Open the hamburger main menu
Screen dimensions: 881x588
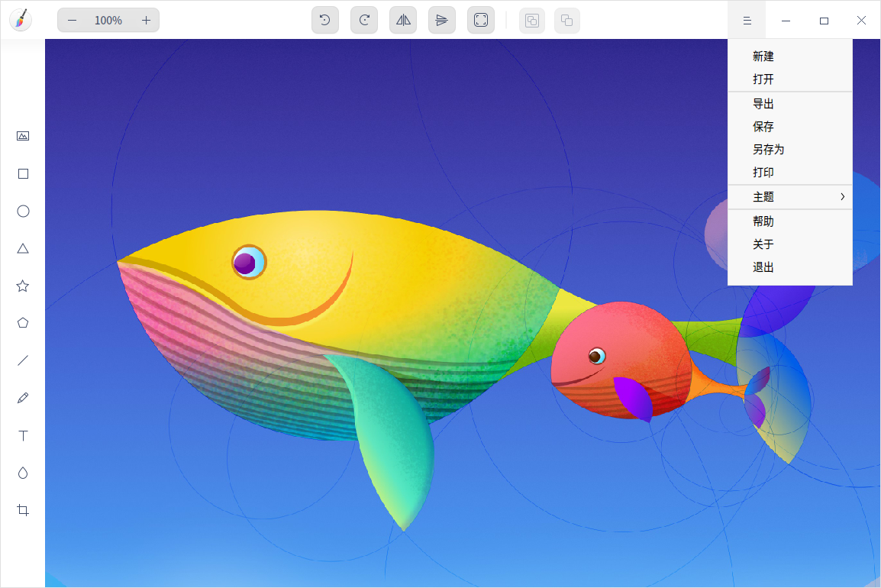[747, 21]
